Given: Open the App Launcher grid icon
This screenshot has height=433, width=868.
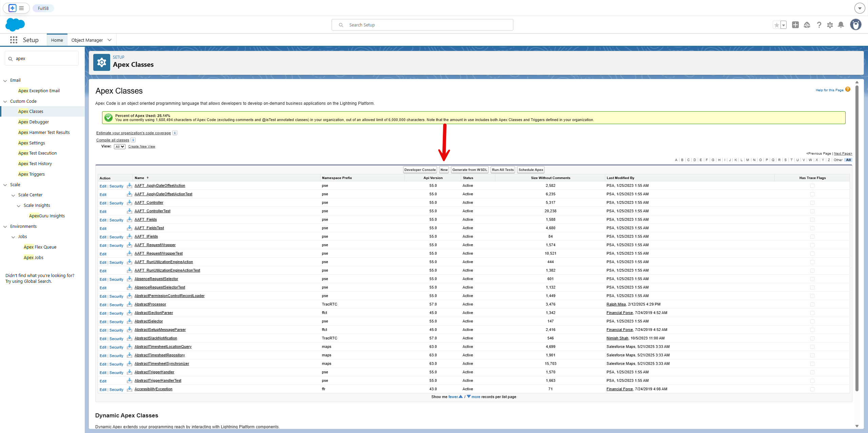Looking at the screenshot, I should (x=14, y=40).
